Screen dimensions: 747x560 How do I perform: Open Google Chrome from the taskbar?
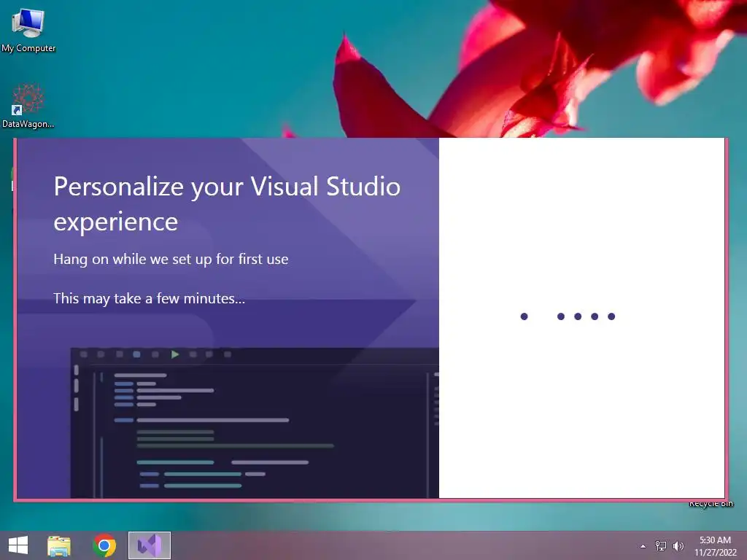[x=104, y=545]
